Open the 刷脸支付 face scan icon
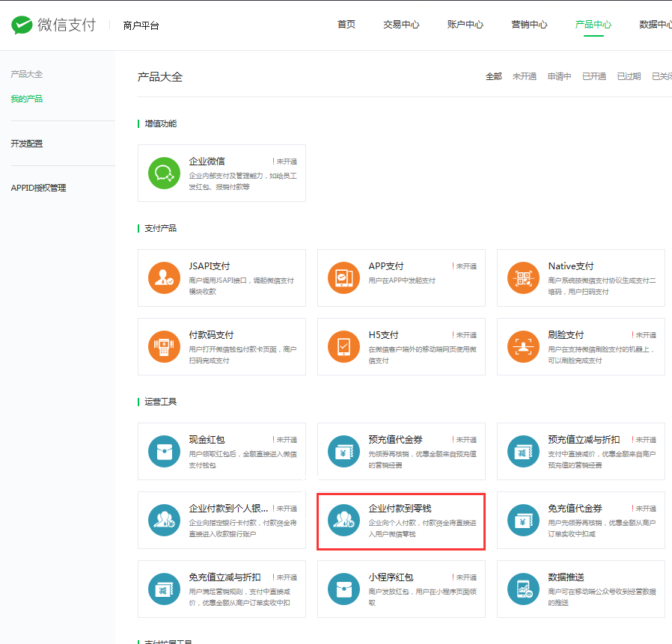 coord(523,347)
